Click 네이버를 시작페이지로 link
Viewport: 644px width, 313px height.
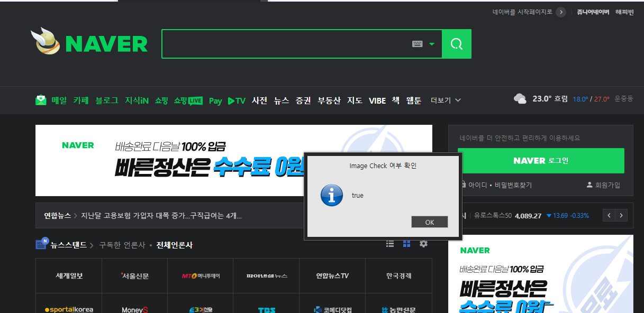click(x=522, y=12)
